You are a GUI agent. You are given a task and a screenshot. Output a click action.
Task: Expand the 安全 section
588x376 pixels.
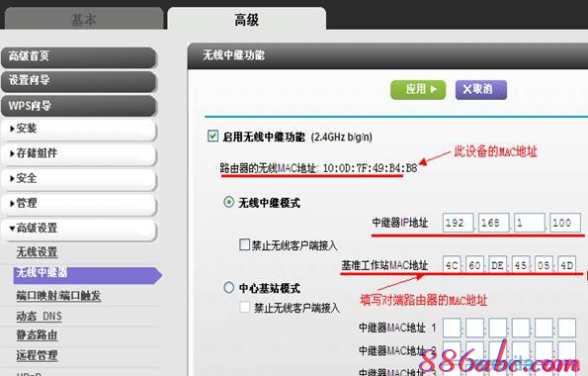pyautogui.click(x=79, y=179)
